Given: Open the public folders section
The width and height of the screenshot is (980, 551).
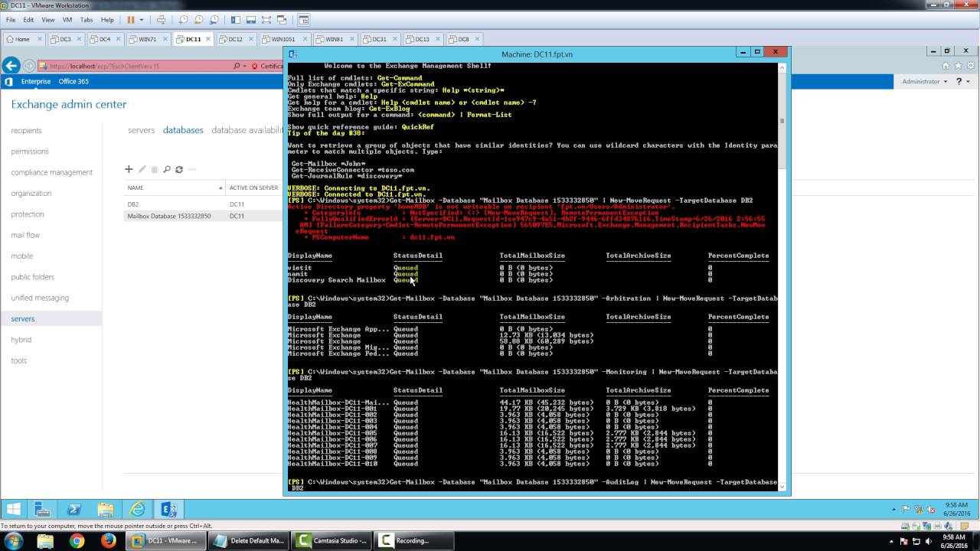Looking at the screenshot, I should [32, 277].
